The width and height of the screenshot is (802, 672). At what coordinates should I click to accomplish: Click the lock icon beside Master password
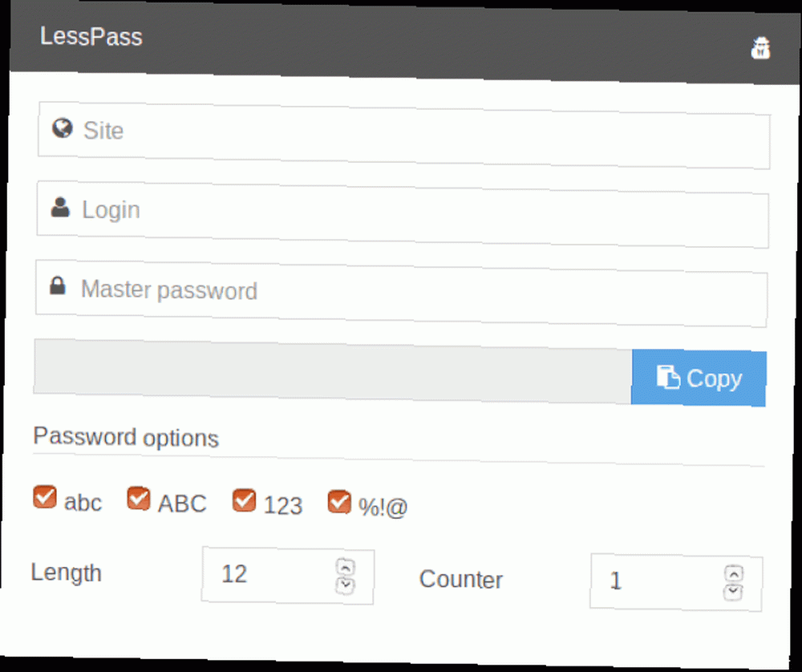(x=58, y=285)
